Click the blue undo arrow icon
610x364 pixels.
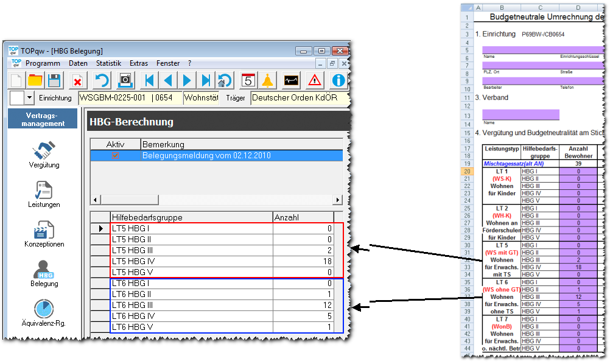coord(102,80)
